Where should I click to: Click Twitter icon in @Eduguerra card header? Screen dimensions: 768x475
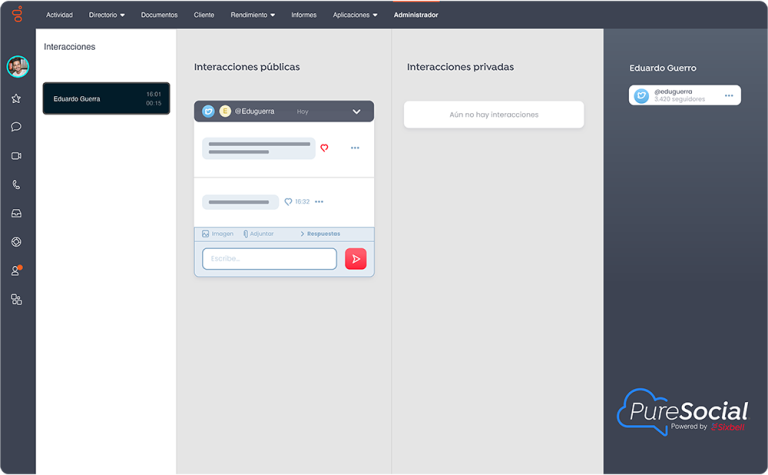(208, 111)
